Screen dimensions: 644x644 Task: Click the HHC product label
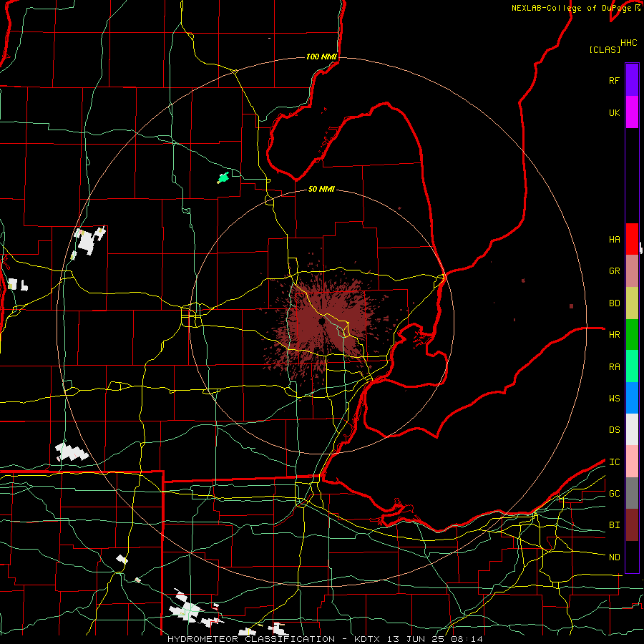pos(628,42)
